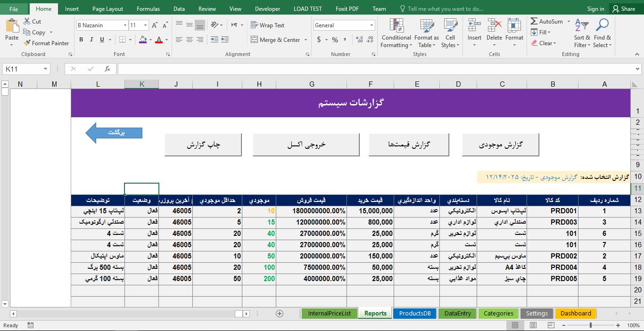
Task: Click the Wrap Text icon
Action: 255,25
